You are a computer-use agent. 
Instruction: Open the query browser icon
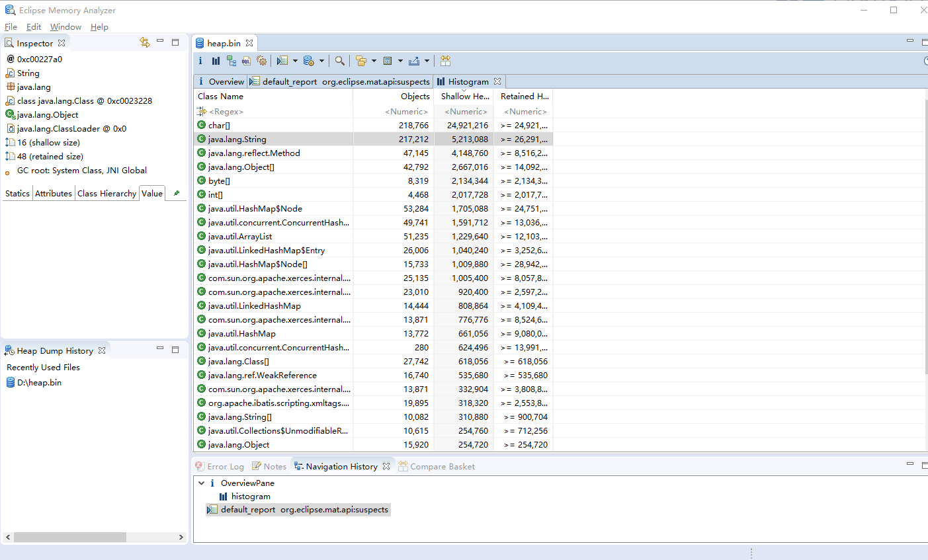308,61
